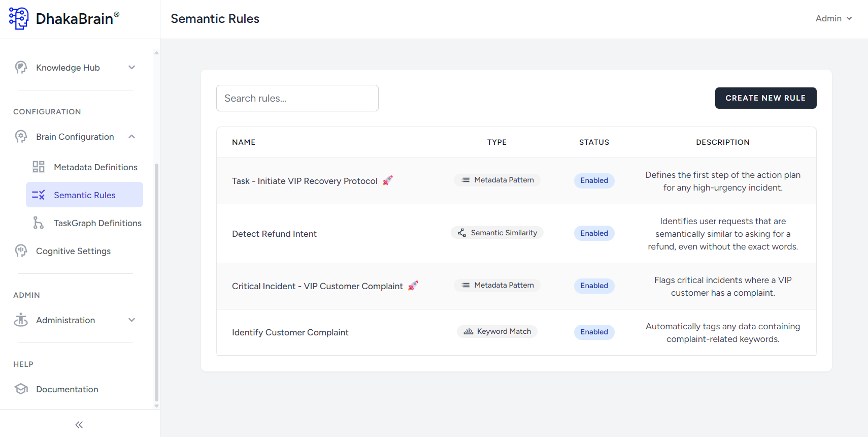This screenshot has height=437, width=868.
Task: Click Enabled status of Critical Incident row
Action: [594, 286]
